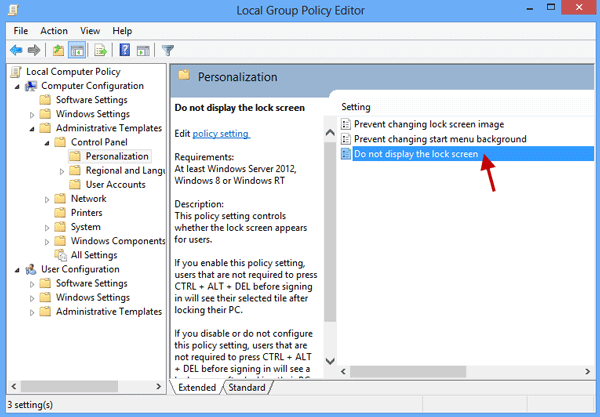Select User Accounts folder in tree
This screenshot has width=600, height=417.
tap(115, 185)
